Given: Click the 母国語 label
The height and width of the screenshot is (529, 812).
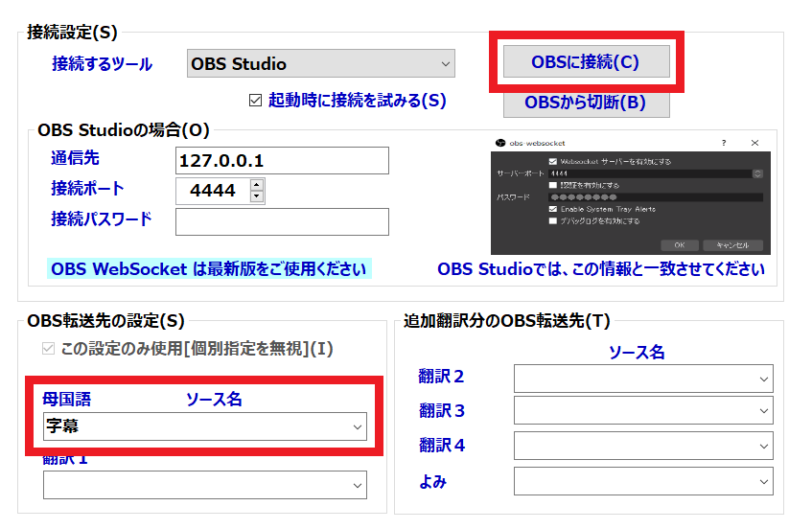Looking at the screenshot, I should tap(66, 399).
